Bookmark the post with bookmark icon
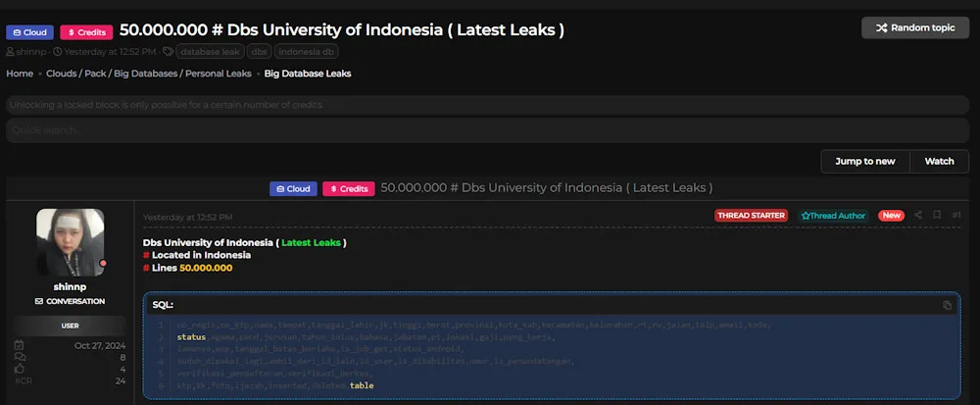 pos(937,215)
